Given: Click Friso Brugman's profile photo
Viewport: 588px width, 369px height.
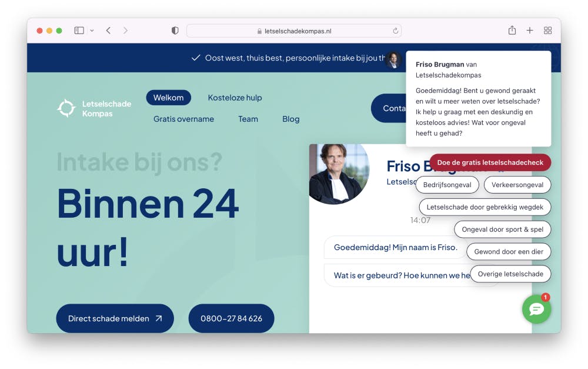Looking at the screenshot, I should pos(339,174).
